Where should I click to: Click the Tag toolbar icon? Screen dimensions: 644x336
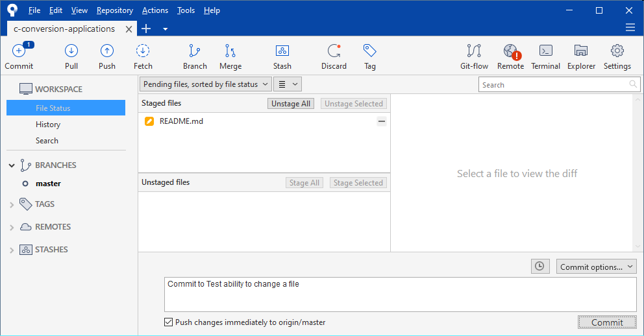tap(369, 51)
